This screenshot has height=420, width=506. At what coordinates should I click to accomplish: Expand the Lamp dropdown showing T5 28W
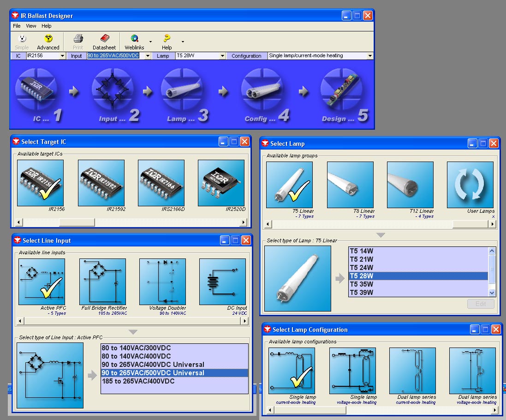pyautogui.click(x=222, y=56)
